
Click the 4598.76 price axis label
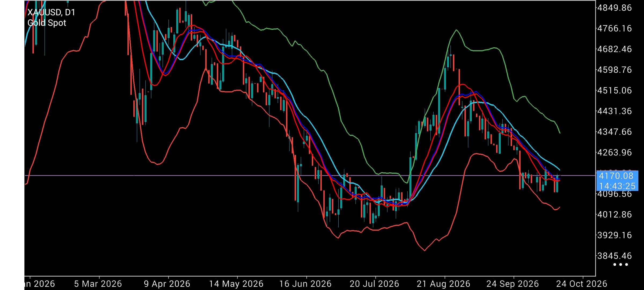pos(614,70)
